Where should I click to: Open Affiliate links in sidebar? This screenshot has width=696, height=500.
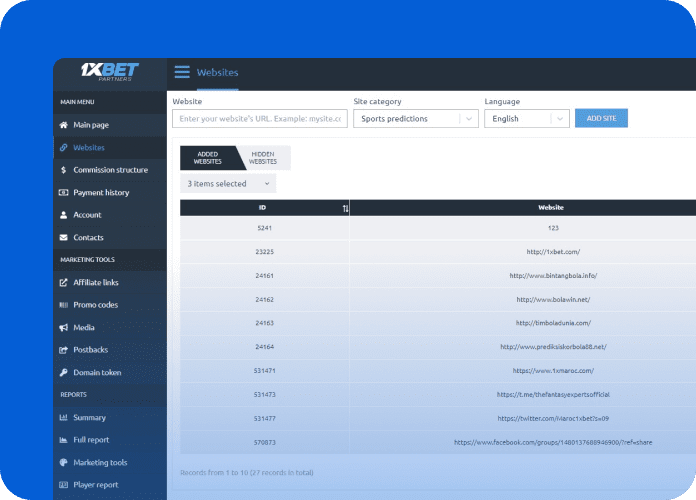[x=95, y=282]
